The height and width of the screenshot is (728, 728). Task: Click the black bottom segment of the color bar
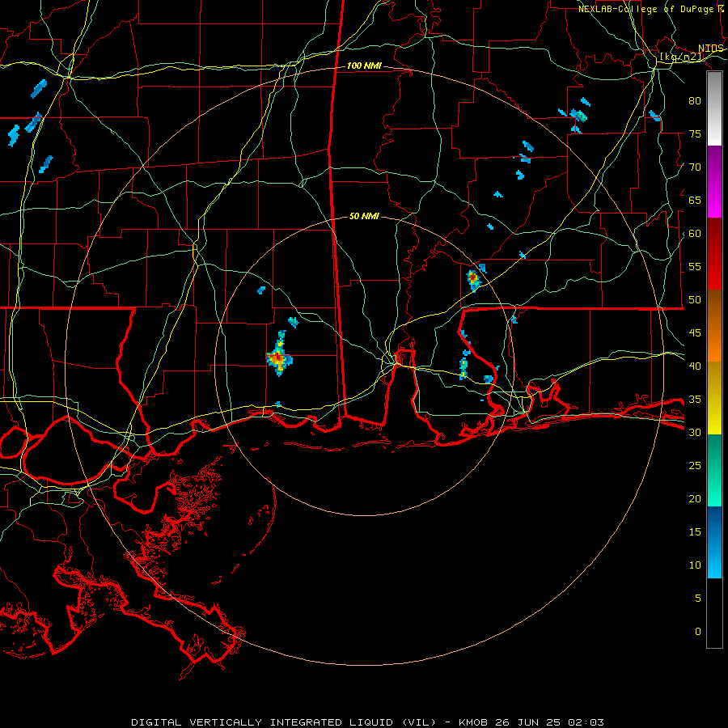[x=714, y=613]
